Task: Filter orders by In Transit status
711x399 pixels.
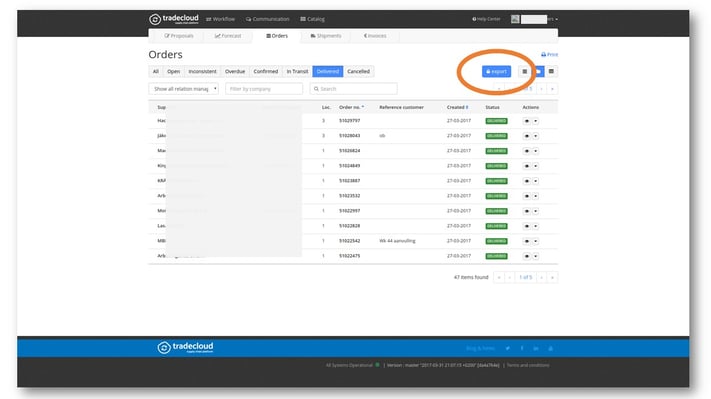Action: 297,71
